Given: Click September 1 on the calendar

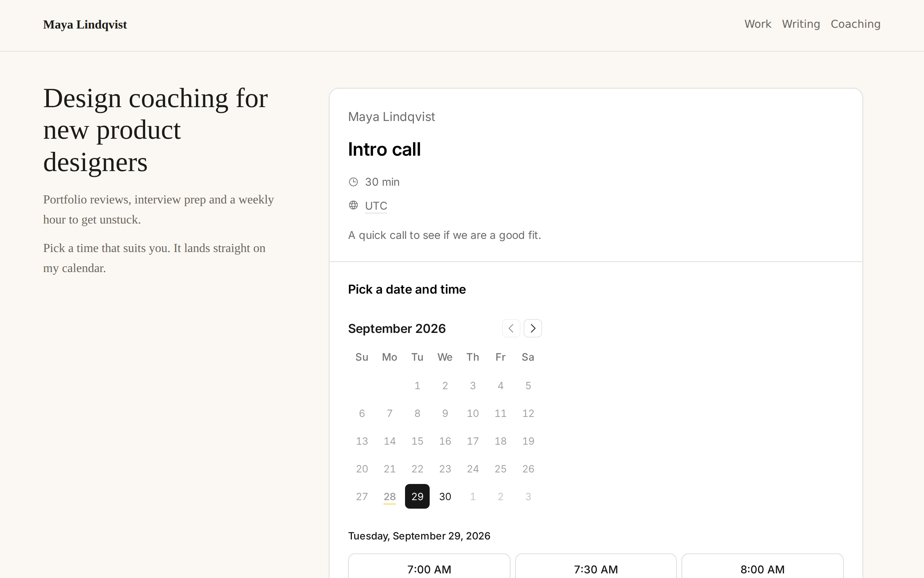Looking at the screenshot, I should click(x=417, y=385).
